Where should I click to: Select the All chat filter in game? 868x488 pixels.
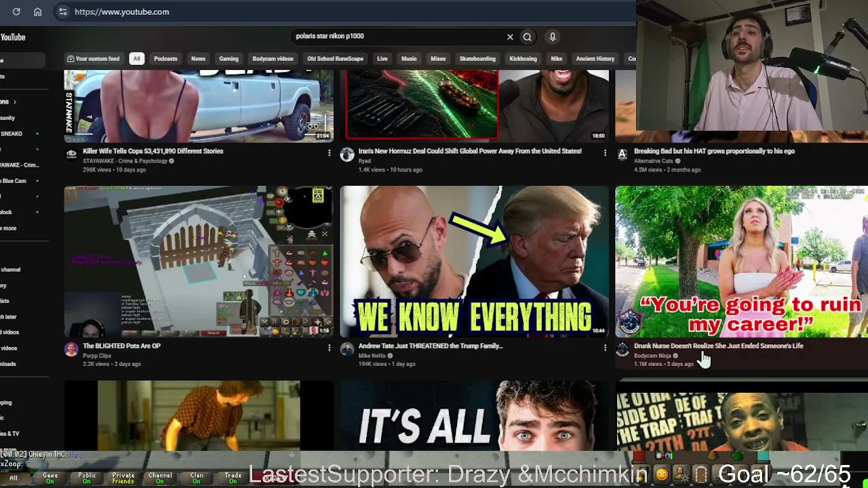click(x=14, y=478)
